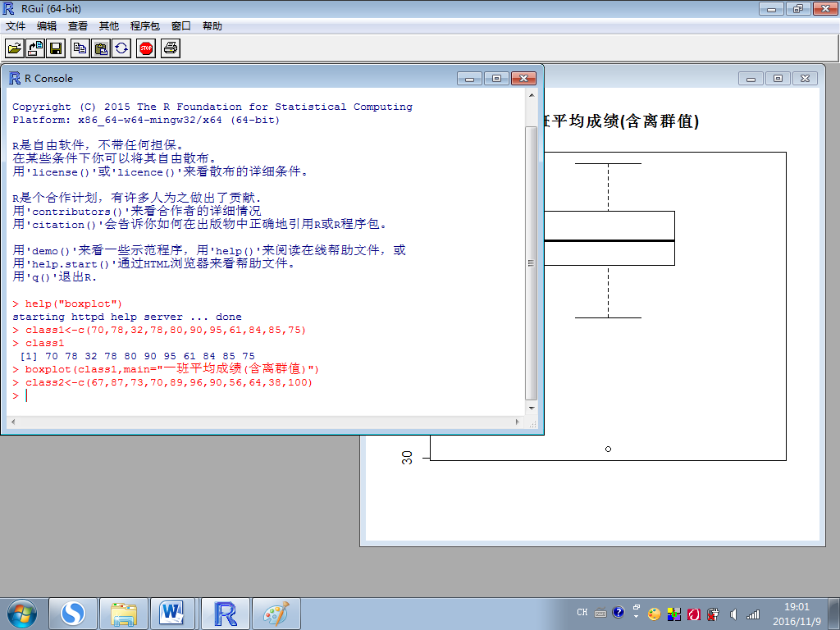This screenshot has width=840, height=630.
Task: Click the colorful palette tray icon
Action: tap(654, 614)
